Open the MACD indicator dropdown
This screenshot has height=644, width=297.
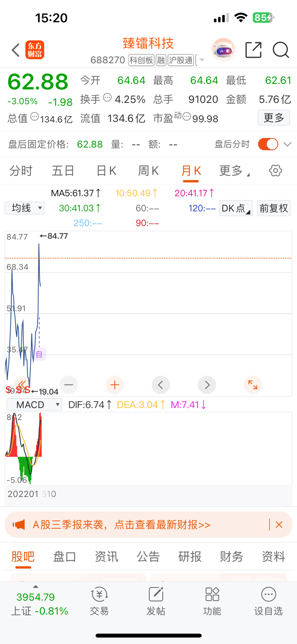(34, 405)
